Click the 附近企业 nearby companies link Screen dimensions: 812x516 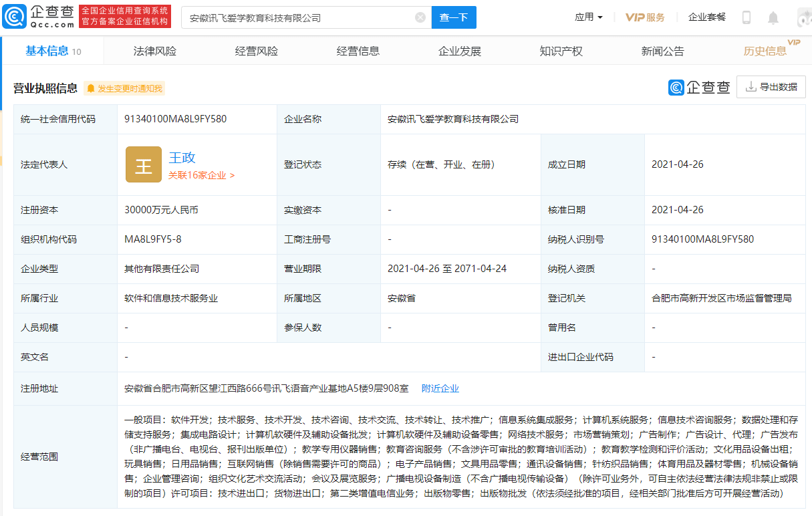tap(440, 388)
